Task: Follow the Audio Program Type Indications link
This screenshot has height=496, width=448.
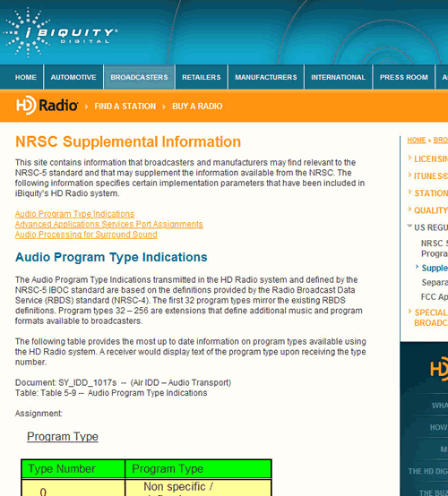Action: [x=74, y=214]
